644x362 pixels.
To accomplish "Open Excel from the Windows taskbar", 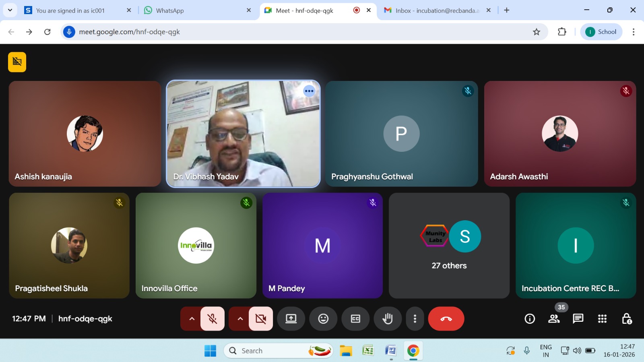I will coord(368,351).
